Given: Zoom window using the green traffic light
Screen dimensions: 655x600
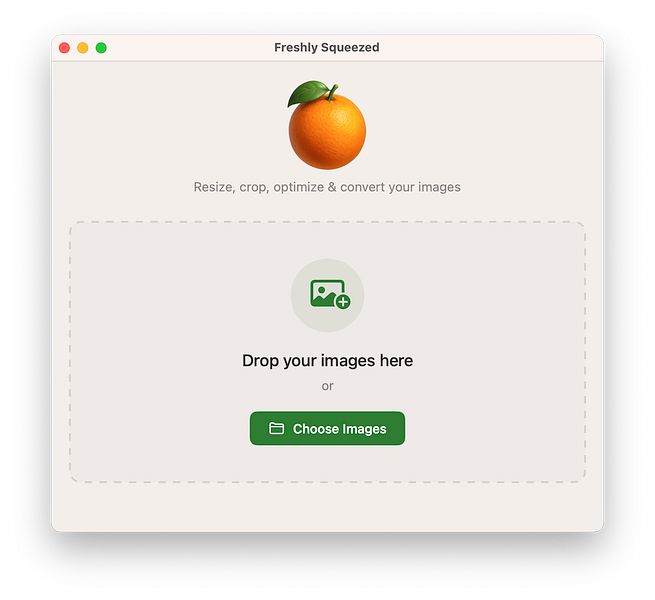Looking at the screenshot, I should click(x=101, y=48).
